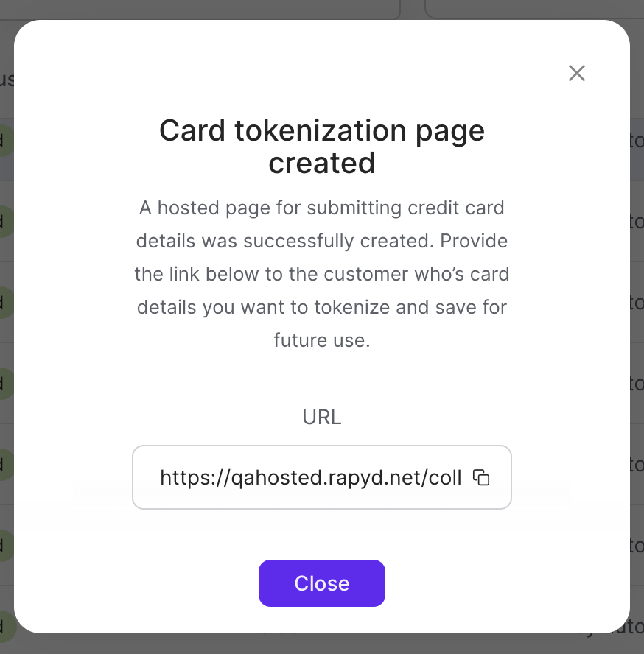Click the purple Close button at dialog bottom
Image resolution: width=644 pixels, height=654 pixels.
(x=322, y=583)
